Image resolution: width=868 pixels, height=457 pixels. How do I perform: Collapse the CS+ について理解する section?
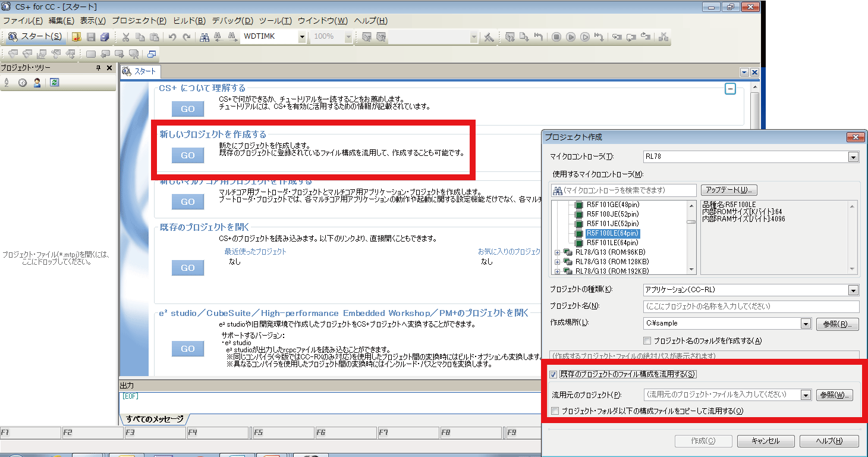pyautogui.click(x=730, y=89)
